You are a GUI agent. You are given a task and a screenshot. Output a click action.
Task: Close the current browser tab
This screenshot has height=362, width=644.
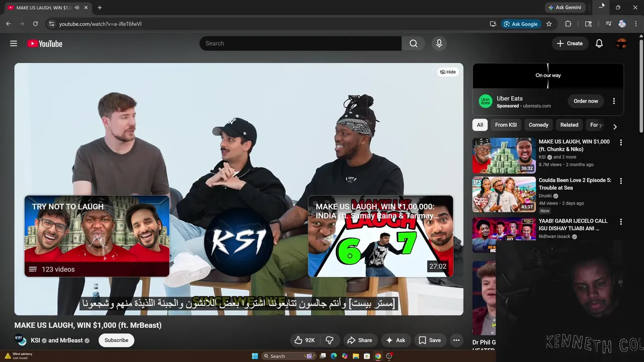click(86, 8)
